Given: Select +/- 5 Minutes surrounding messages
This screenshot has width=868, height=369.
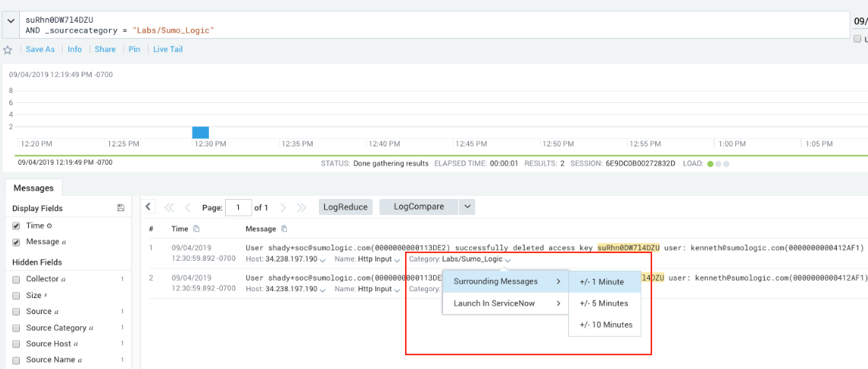Looking at the screenshot, I should click(x=603, y=303).
